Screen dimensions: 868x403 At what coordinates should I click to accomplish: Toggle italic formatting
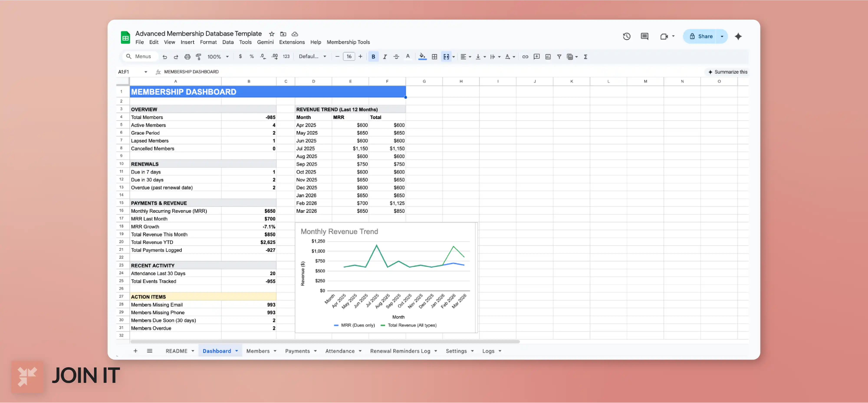pos(385,57)
